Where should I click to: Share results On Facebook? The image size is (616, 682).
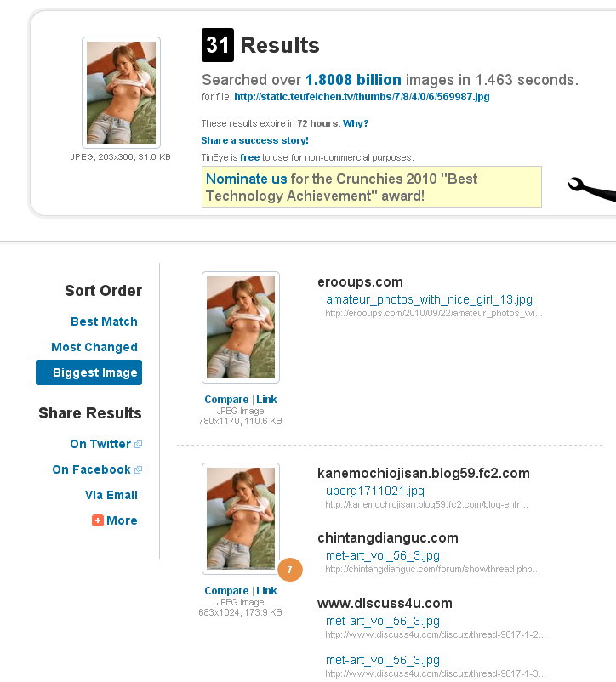[x=91, y=469]
